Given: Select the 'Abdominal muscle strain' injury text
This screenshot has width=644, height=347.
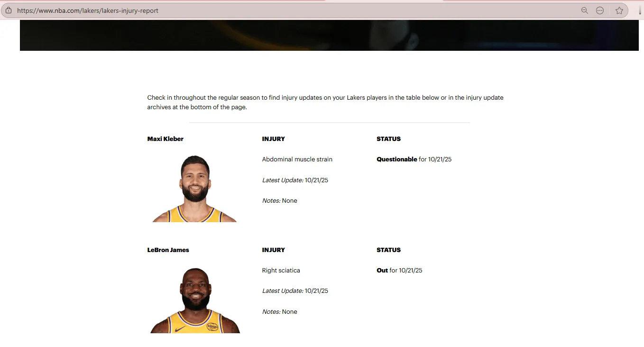Looking at the screenshot, I should pos(297,159).
